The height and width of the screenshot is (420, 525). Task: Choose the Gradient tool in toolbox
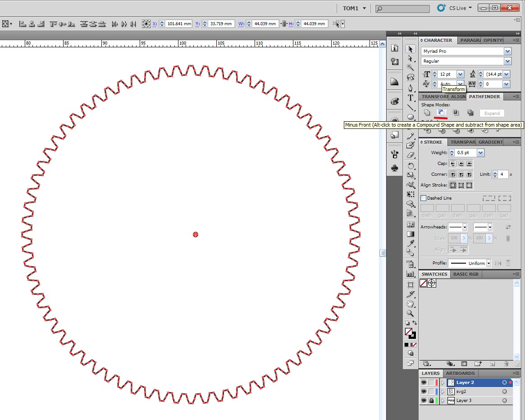[x=410, y=234]
